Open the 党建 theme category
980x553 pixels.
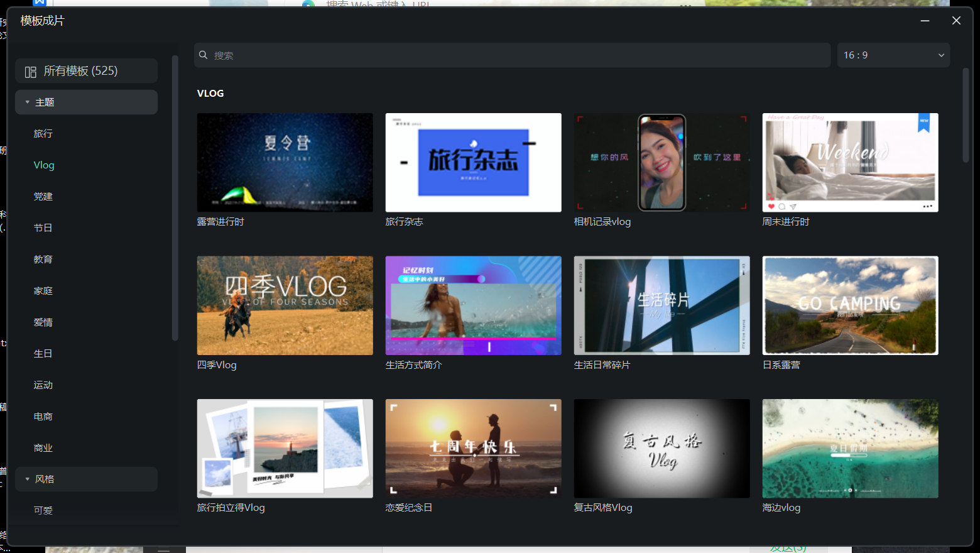[43, 196]
